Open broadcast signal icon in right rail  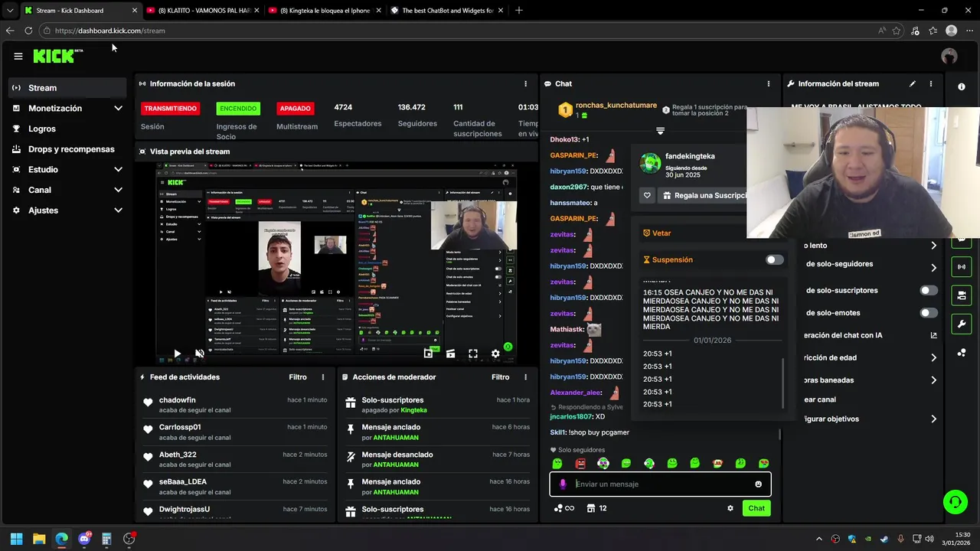click(x=961, y=267)
